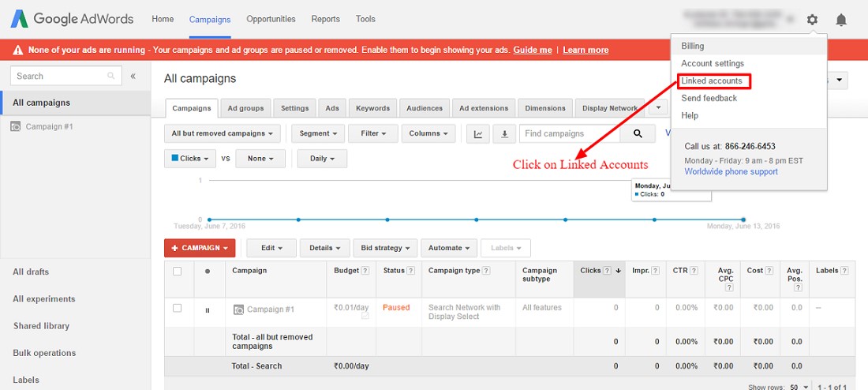This screenshot has height=390, width=868.
Task: Switch to the Ad groups tab
Action: pyautogui.click(x=245, y=108)
